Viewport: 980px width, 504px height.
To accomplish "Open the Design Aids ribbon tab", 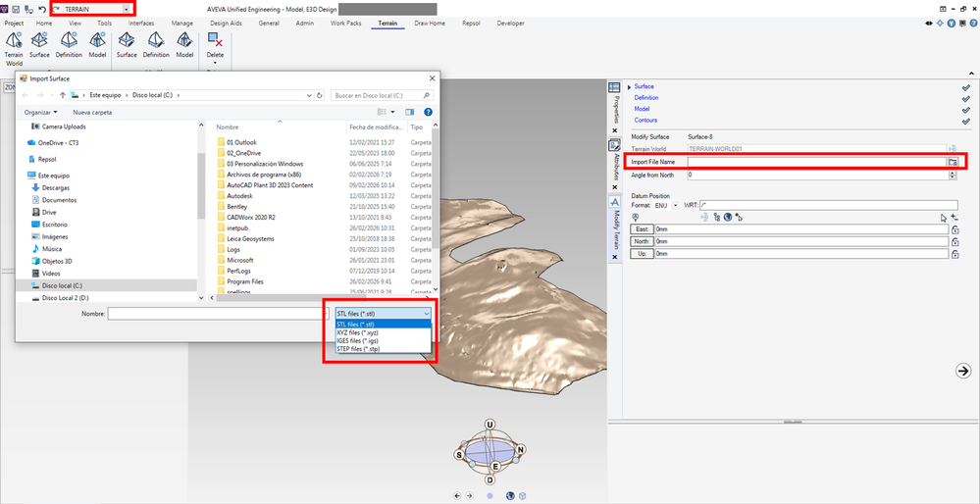I will tap(226, 24).
